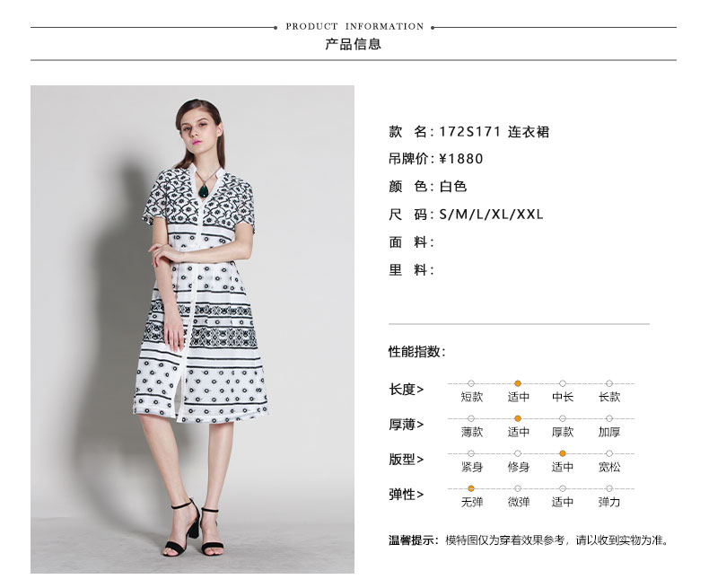709x588 pixels.
Task: Click the model dress product photo
Action: click(x=192, y=329)
